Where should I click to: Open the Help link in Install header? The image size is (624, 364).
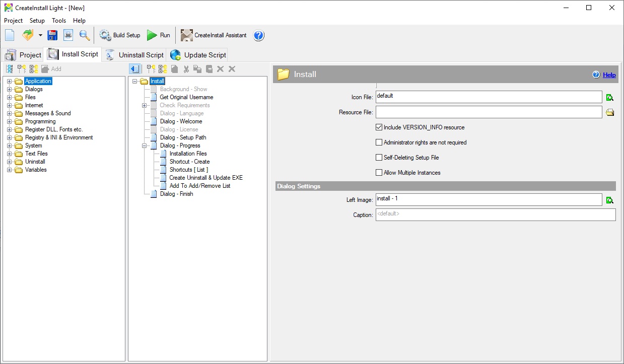[x=609, y=75]
